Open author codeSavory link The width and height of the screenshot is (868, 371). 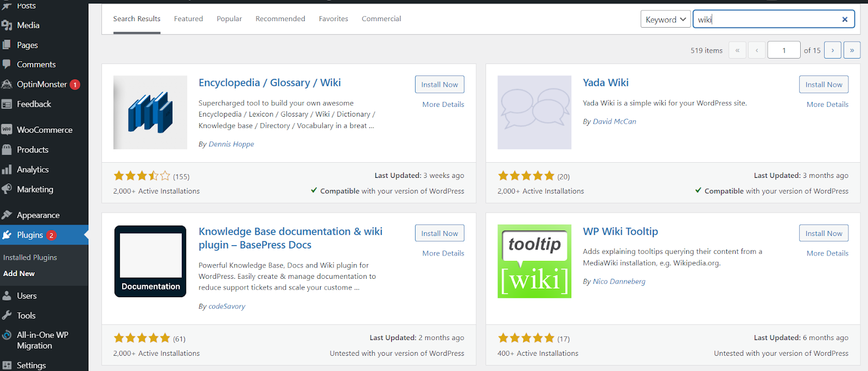pos(227,306)
